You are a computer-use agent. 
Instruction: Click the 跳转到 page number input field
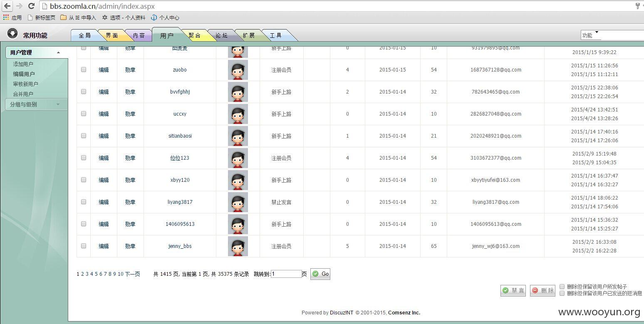pyautogui.click(x=286, y=274)
